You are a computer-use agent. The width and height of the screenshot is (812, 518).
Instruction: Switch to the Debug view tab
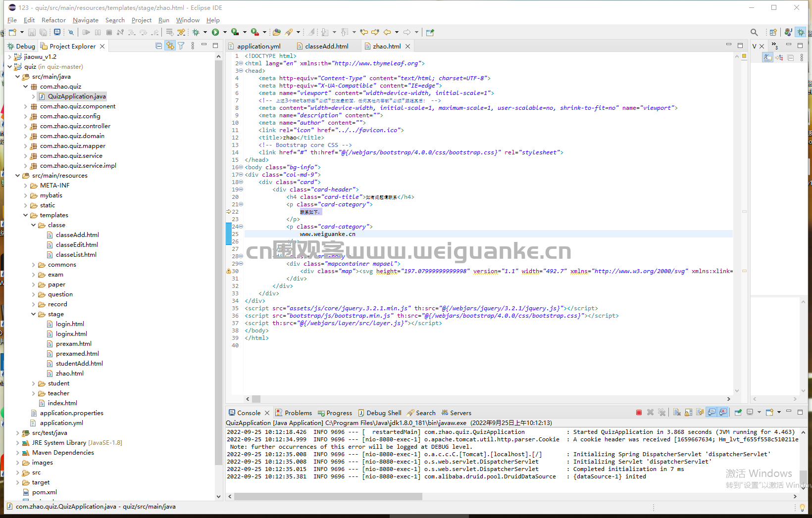tap(21, 46)
